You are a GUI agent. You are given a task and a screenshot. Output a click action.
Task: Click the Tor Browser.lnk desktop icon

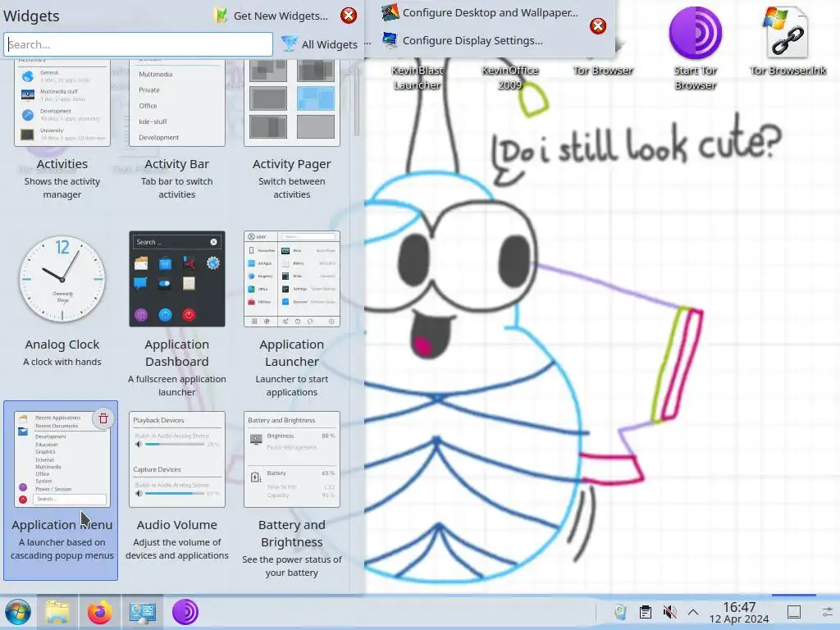coord(787,41)
